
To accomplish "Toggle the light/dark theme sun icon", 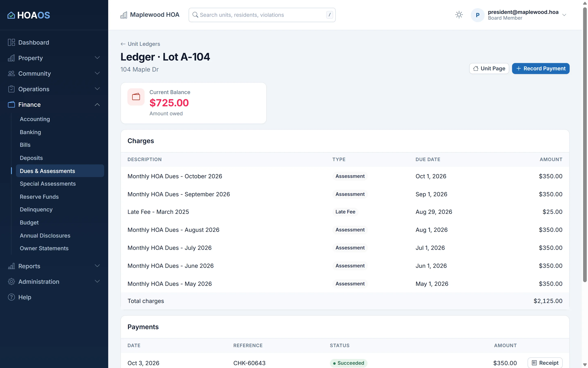I will (x=459, y=15).
